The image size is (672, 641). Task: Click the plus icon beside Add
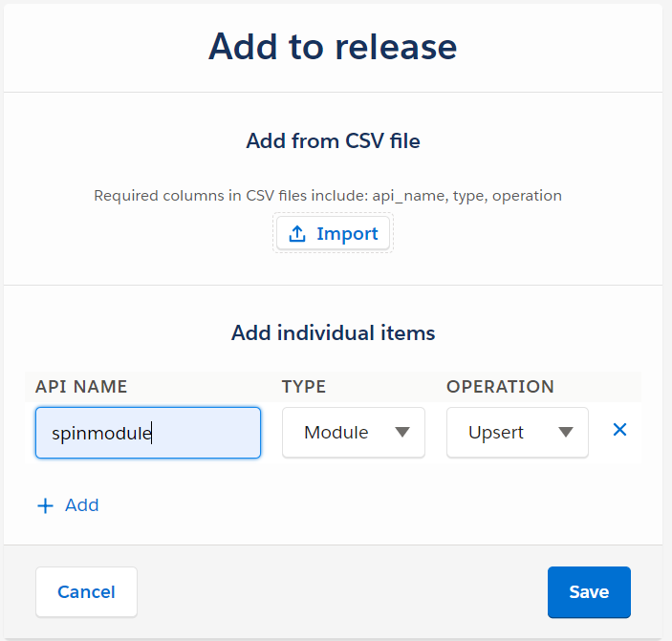[x=45, y=506]
